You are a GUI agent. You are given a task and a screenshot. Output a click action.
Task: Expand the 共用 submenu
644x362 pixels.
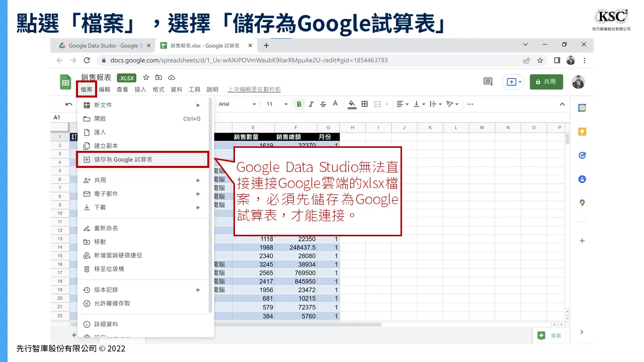click(143, 180)
